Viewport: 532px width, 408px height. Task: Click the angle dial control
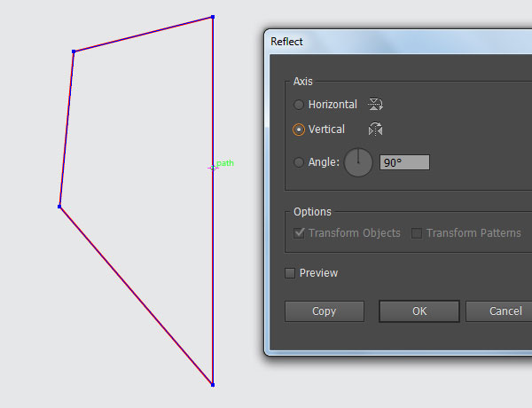(x=358, y=162)
